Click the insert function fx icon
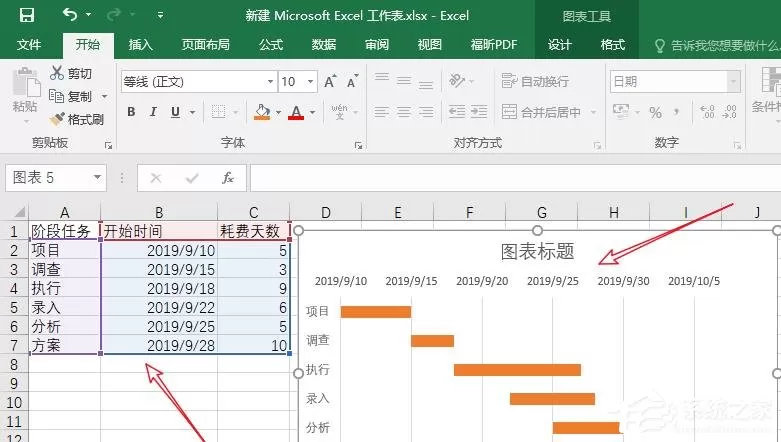This screenshot has width=781, height=442. pyautogui.click(x=228, y=177)
